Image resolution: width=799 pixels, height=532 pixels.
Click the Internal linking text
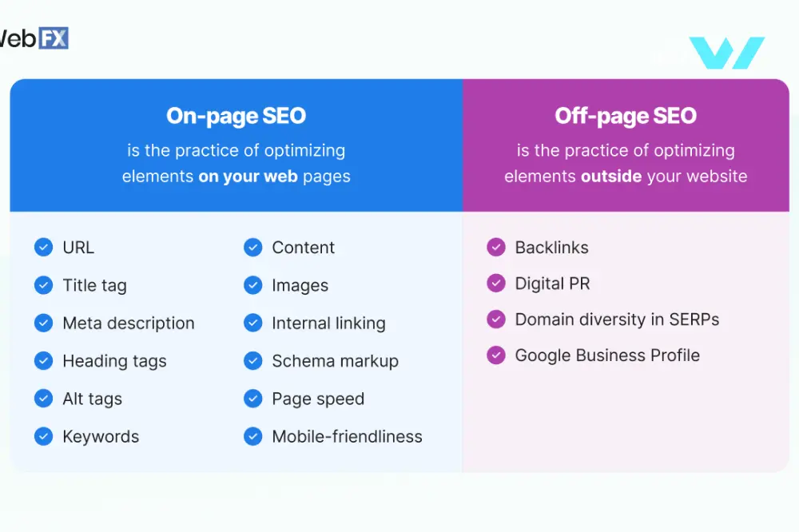328,324
